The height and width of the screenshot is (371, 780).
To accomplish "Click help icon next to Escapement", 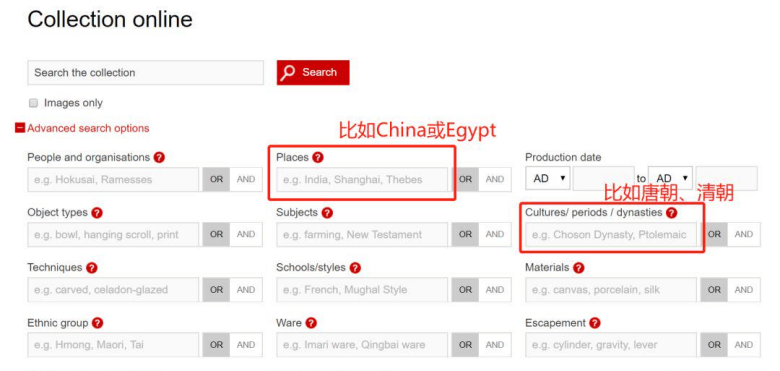I will pos(595,323).
